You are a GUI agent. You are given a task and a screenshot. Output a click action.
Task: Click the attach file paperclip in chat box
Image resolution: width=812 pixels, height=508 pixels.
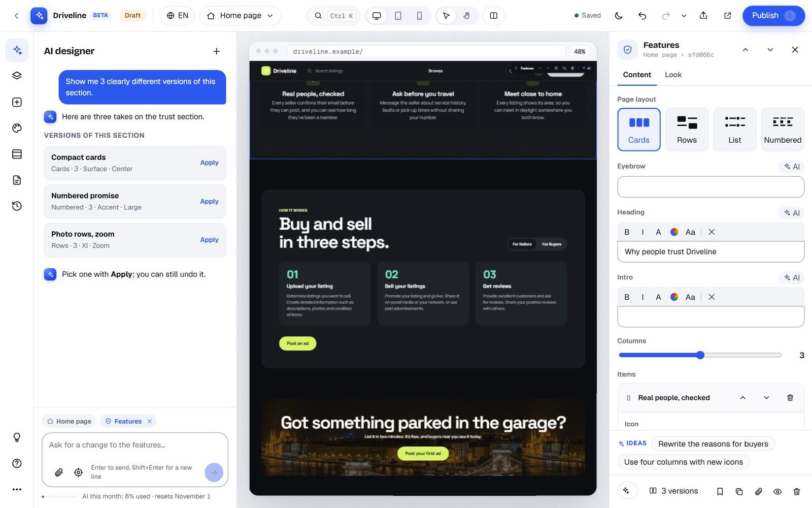[x=59, y=472]
